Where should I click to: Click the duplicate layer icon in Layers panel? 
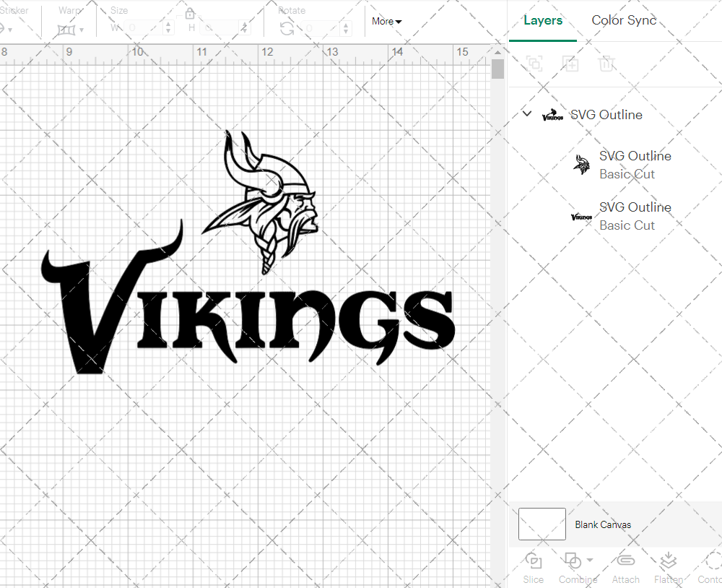pyautogui.click(x=534, y=64)
